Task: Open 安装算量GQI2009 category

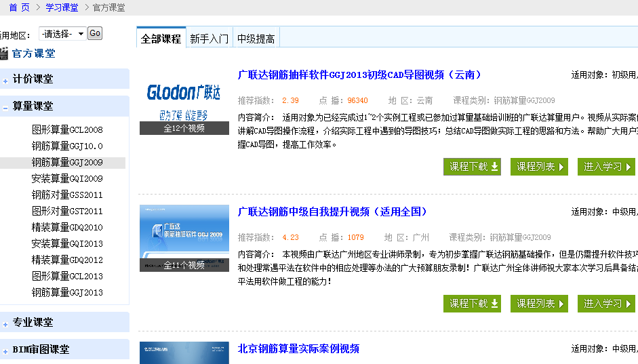Action: [x=67, y=178]
